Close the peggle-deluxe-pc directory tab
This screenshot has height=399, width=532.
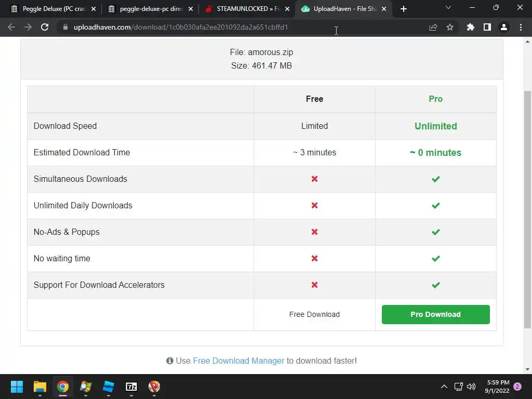click(x=191, y=9)
